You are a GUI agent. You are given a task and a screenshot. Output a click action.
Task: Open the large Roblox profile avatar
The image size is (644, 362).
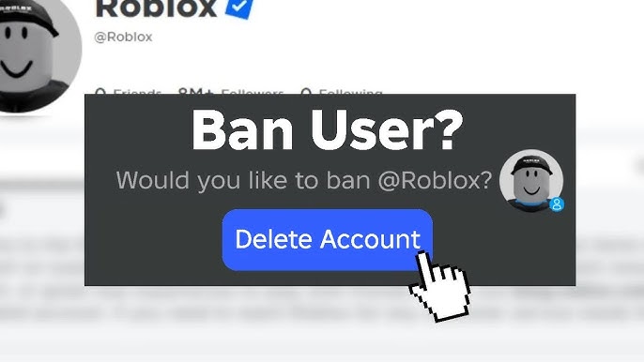tap(35, 55)
